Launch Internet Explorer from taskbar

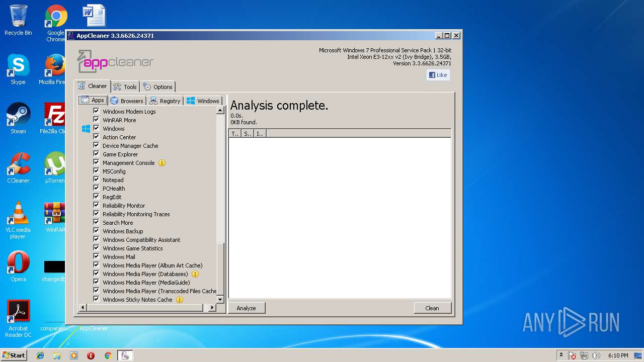point(40,355)
